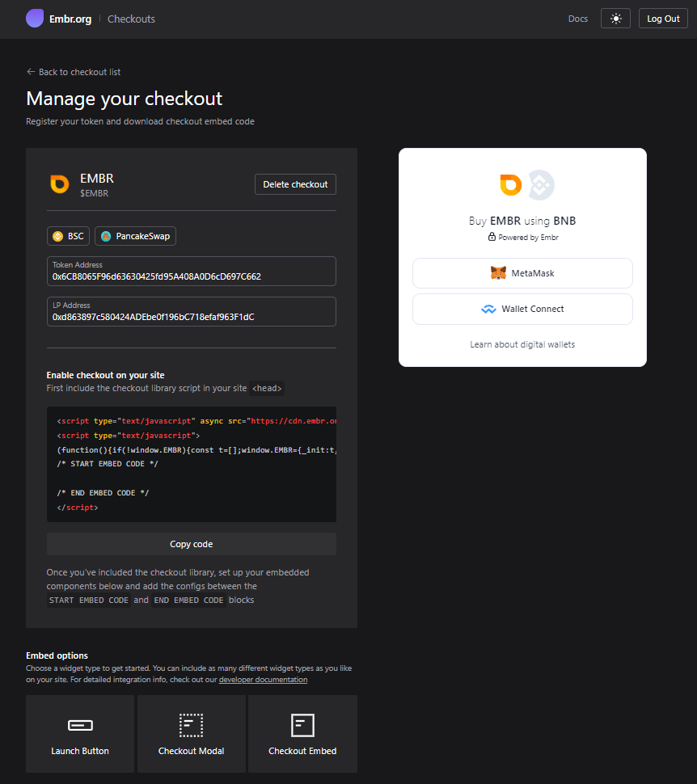Log out of the account
The image size is (697, 784).
pos(663,19)
